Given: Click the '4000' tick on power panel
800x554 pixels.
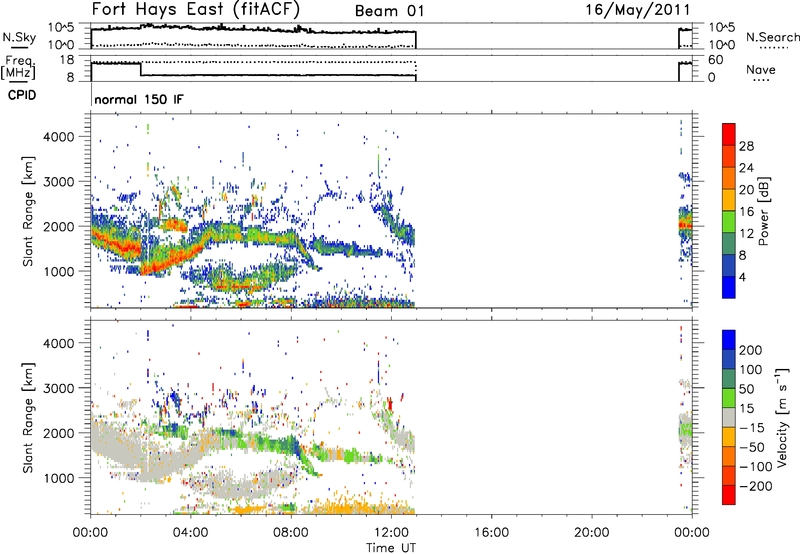Looking at the screenshot, I should coord(58,137).
